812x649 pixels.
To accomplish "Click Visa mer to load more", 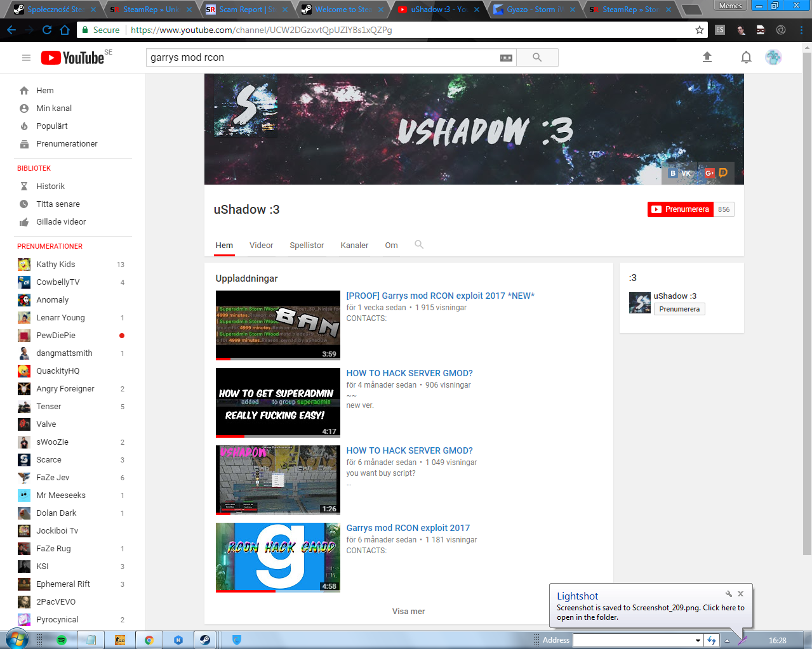I will point(408,612).
